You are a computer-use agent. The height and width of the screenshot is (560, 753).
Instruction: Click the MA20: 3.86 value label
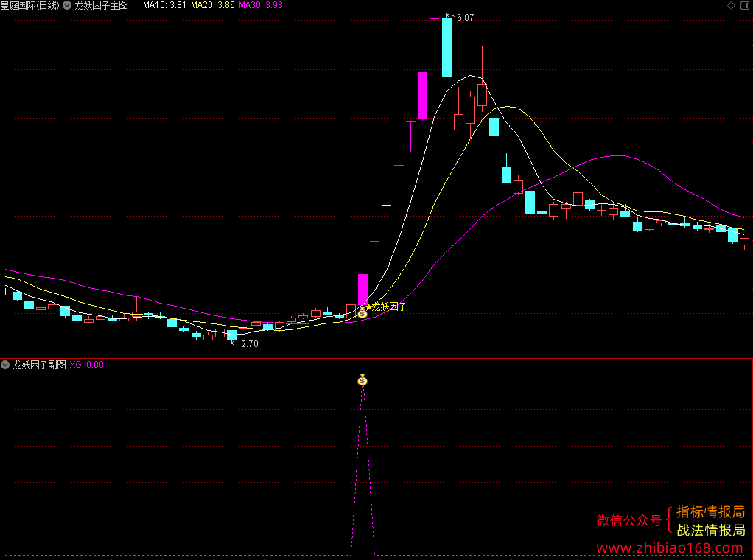tap(213, 5)
